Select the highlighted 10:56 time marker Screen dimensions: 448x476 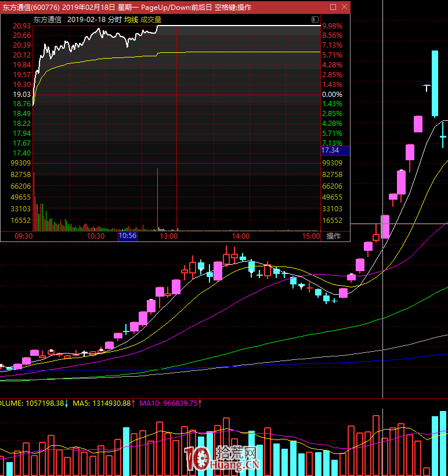pos(128,236)
